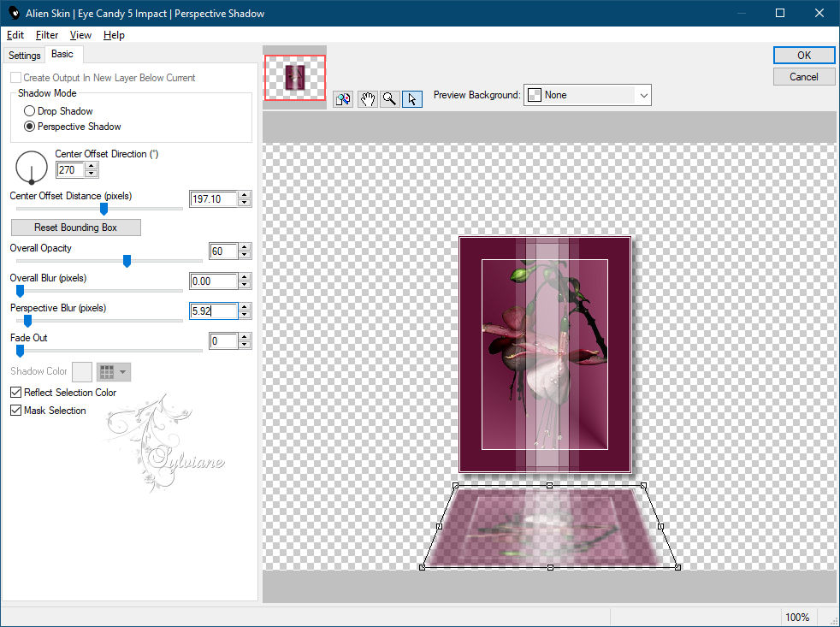Viewport: 840px width, 627px height.
Task: Increase Center Offset Distance stepper up
Action: pyautogui.click(x=245, y=195)
